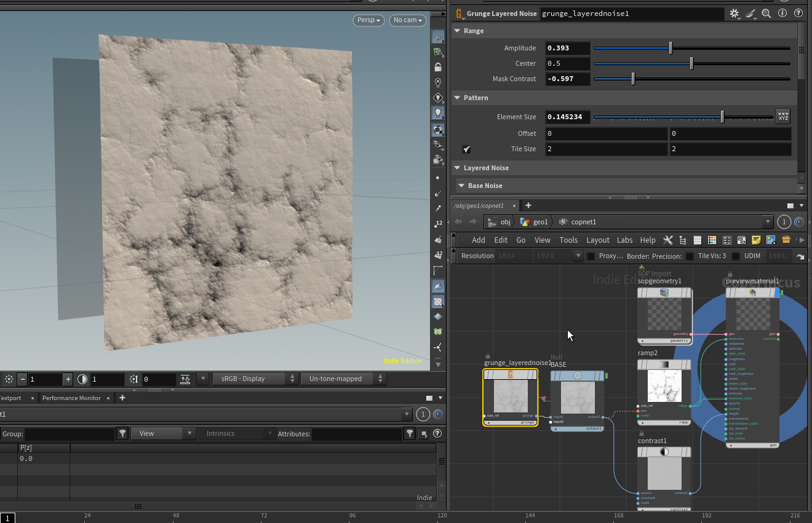Collapse the Range parameter section
The image size is (812, 523).
point(457,31)
